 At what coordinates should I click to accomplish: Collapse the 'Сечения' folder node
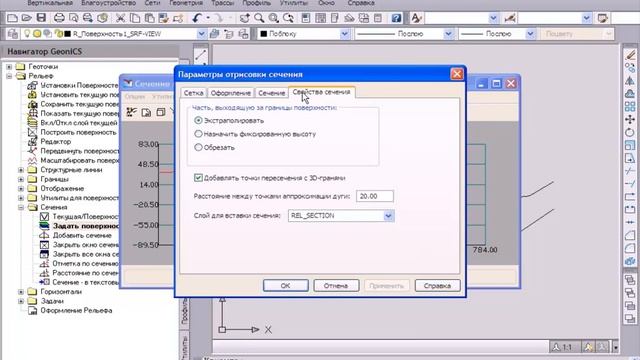point(21,207)
